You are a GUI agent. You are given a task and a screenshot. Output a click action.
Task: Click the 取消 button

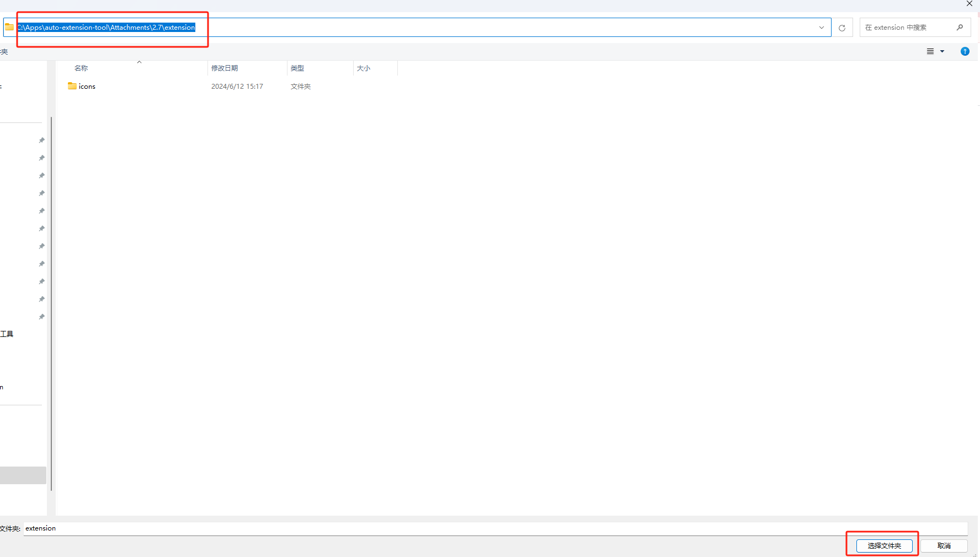point(944,545)
